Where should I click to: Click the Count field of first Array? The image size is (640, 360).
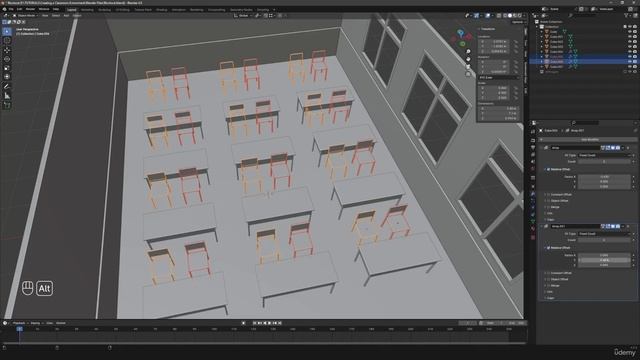604,162
